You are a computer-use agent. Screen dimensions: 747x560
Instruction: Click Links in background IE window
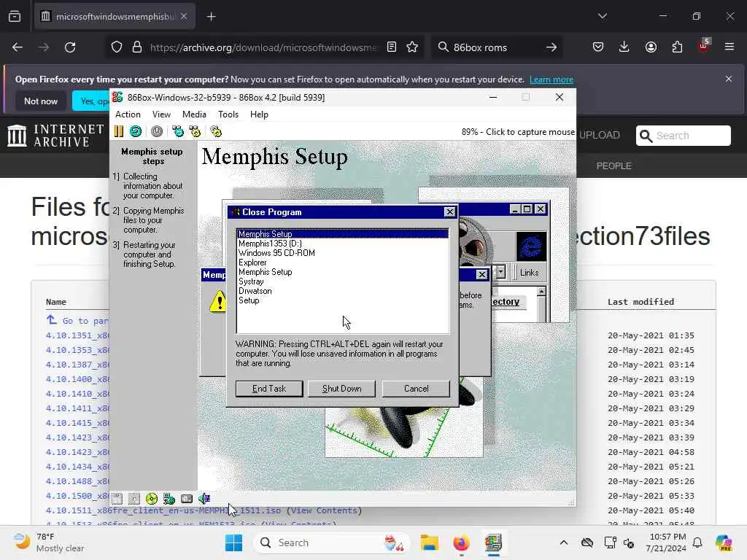click(529, 273)
